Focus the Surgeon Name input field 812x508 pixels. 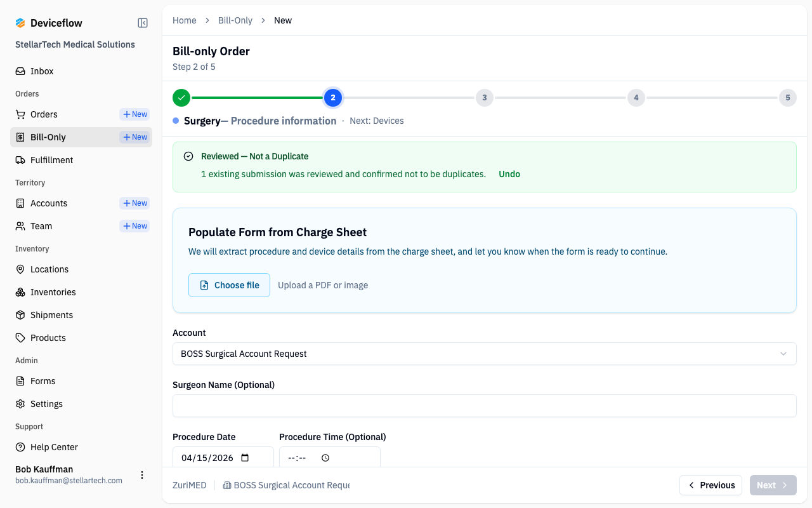[485, 406]
